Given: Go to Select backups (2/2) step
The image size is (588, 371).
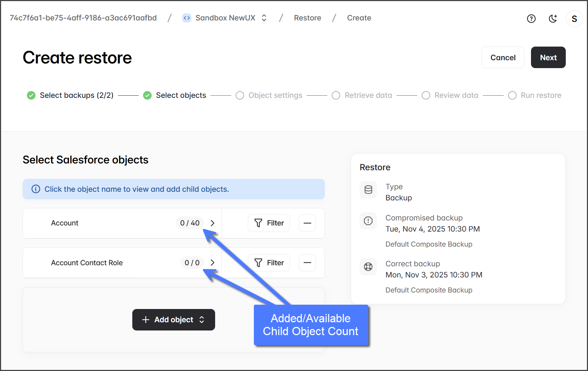Looking at the screenshot, I should tap(76, 95).
